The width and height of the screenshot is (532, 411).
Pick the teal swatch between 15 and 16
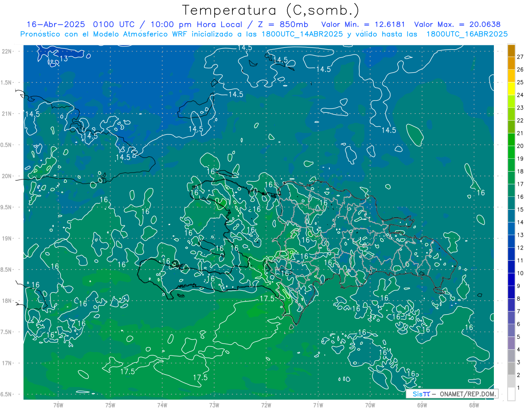pyautogui.click(x=511, y=203)
